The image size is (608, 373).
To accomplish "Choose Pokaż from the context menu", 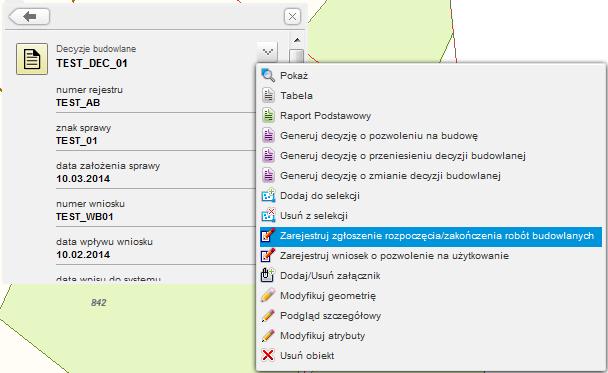I will point(294,76).
